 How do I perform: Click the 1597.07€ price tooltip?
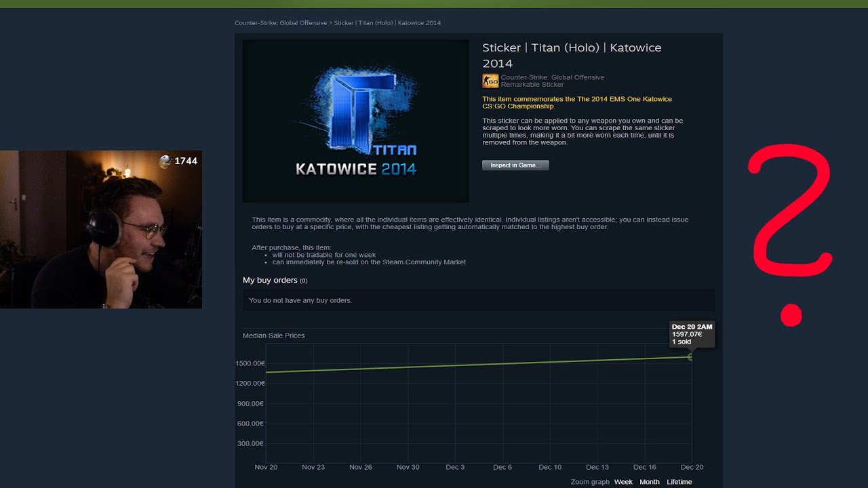point(692,334)
